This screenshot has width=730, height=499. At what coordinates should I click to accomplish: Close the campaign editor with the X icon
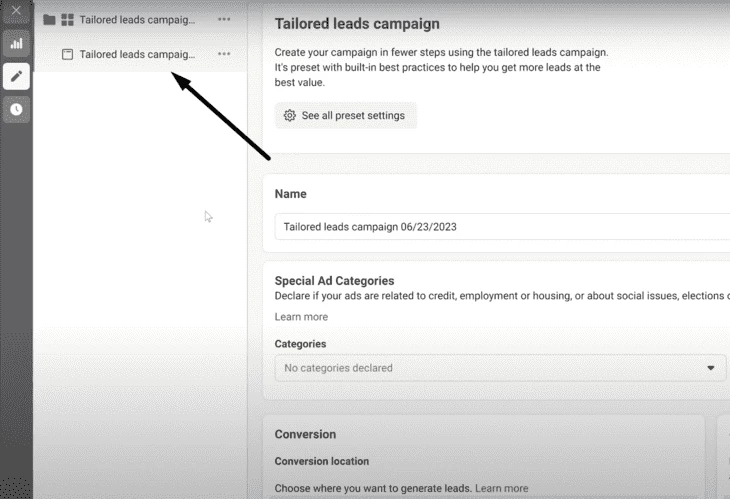pyautogui.click(x=16, y=11)
